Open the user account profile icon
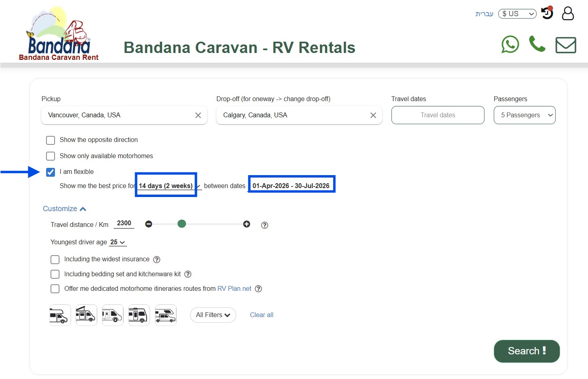This screenshot has height=379, width=588. 568,13
